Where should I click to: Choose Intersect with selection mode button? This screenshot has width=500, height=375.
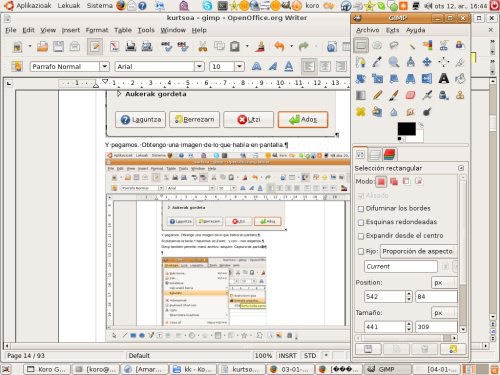click(419, 181)
